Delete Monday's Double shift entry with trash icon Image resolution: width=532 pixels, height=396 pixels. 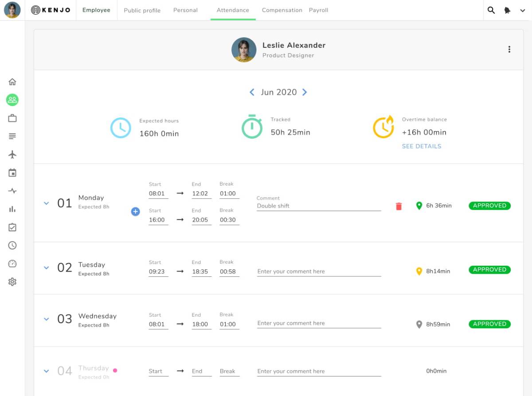tap(399, 206)
